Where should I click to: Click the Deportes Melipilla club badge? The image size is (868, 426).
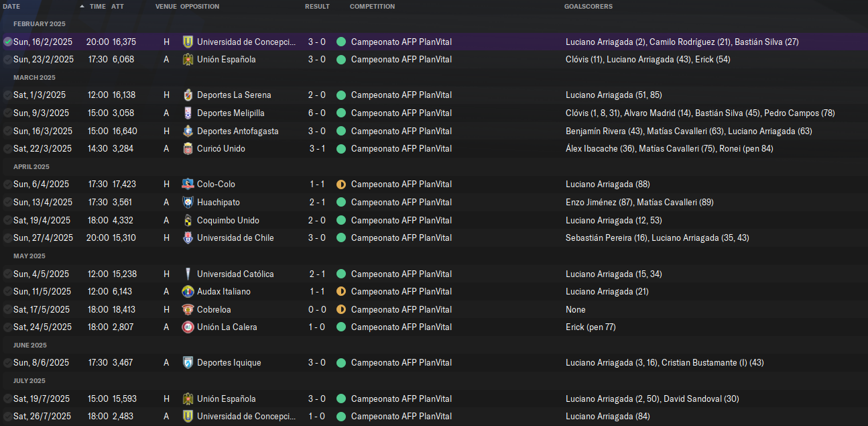coord(188,113)
